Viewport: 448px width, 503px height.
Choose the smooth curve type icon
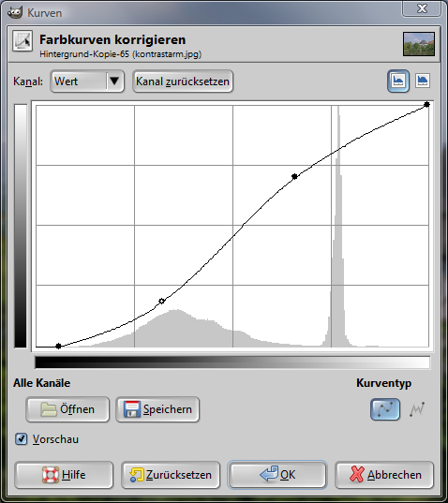point(385,409)
